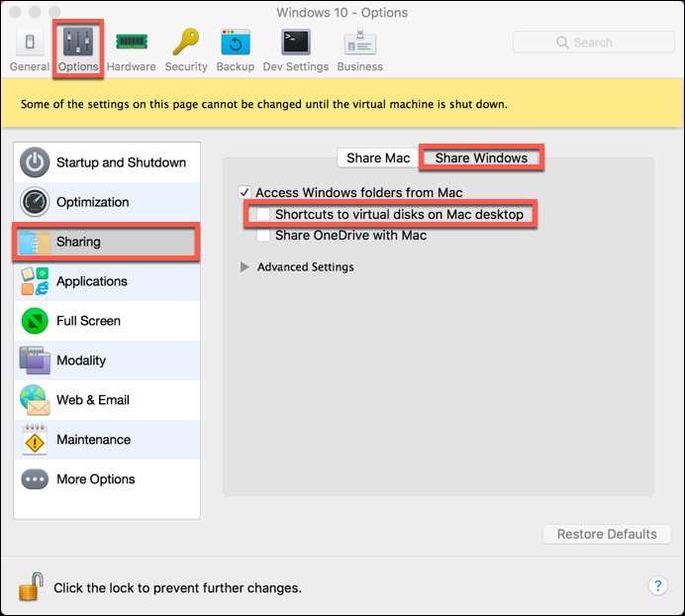The height and width of the screenshot is (616, 685).
Task: Select Maintenance label in the sidebar
Action: (93, 440)
